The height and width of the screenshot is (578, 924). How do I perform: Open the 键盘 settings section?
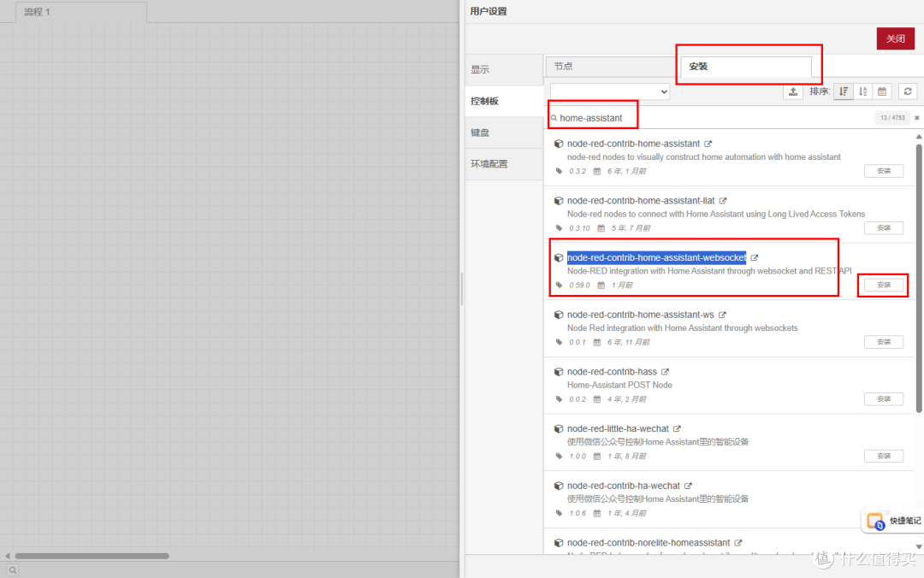pos(504,133)
